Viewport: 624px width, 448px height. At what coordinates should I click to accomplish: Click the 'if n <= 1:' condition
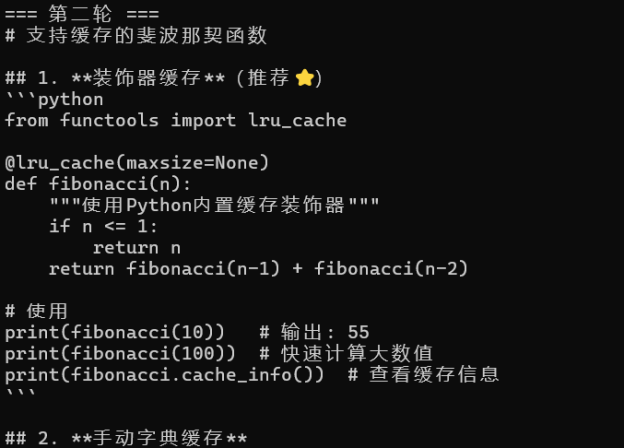point(104,226)
